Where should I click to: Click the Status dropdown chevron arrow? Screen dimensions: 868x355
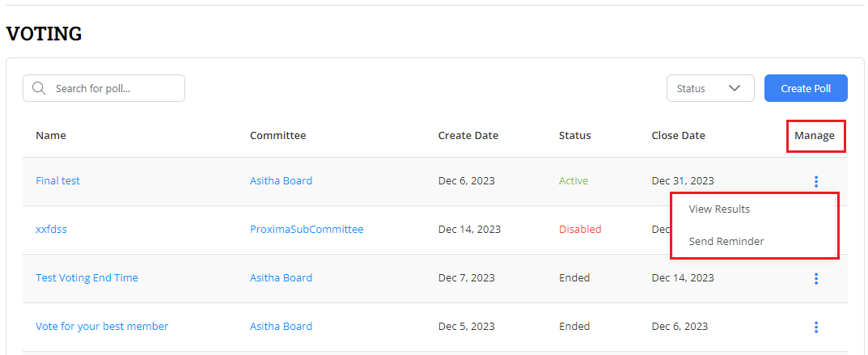coord(735,88)
